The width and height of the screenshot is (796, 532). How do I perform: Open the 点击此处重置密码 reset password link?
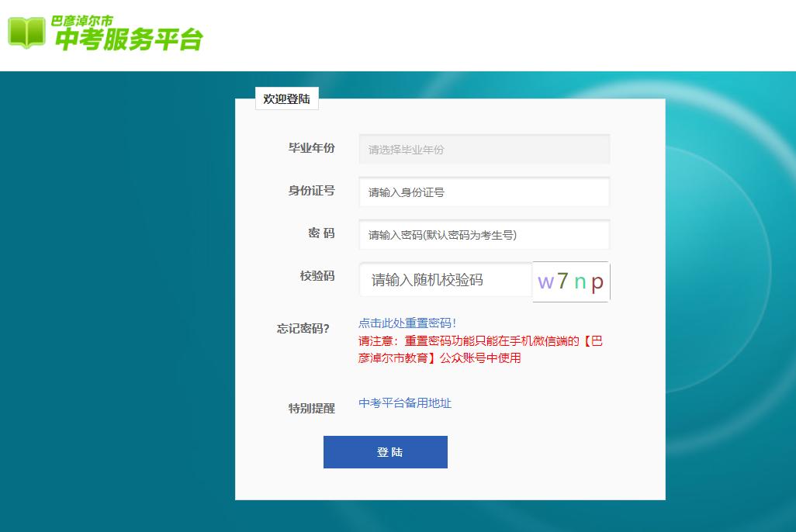[405, 323]
